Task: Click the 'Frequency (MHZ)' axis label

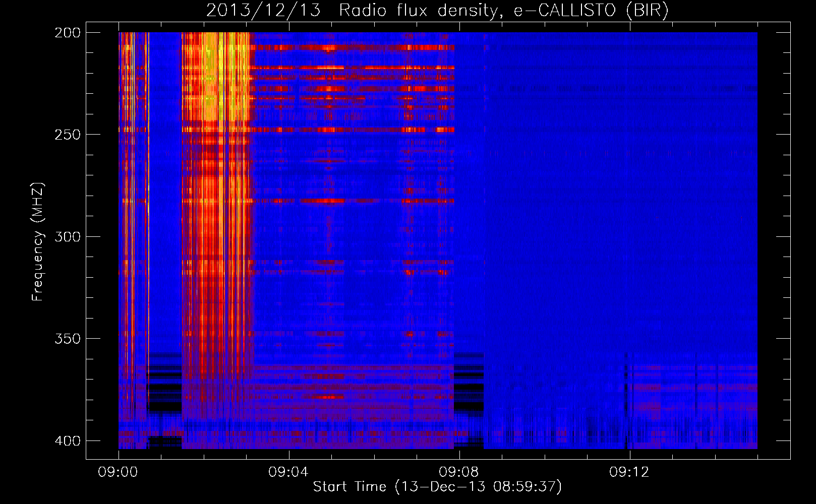Action: (38, 242)
